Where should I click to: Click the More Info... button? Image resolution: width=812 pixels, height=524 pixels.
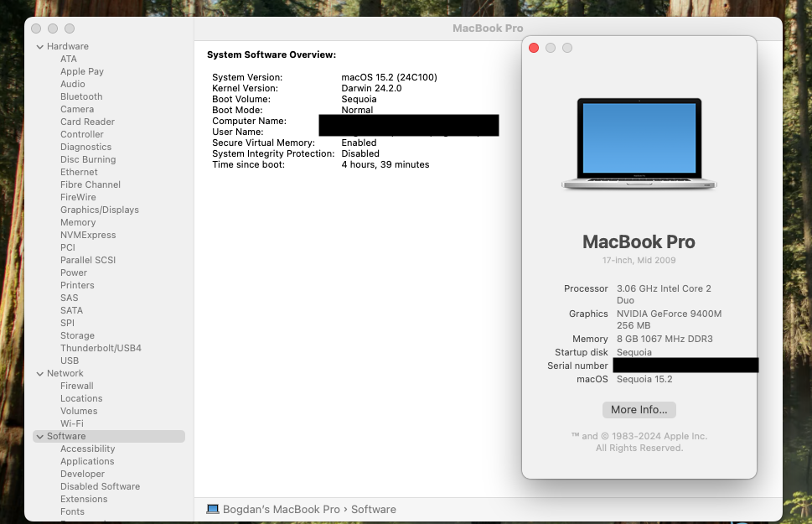click(x=639, y=410)
